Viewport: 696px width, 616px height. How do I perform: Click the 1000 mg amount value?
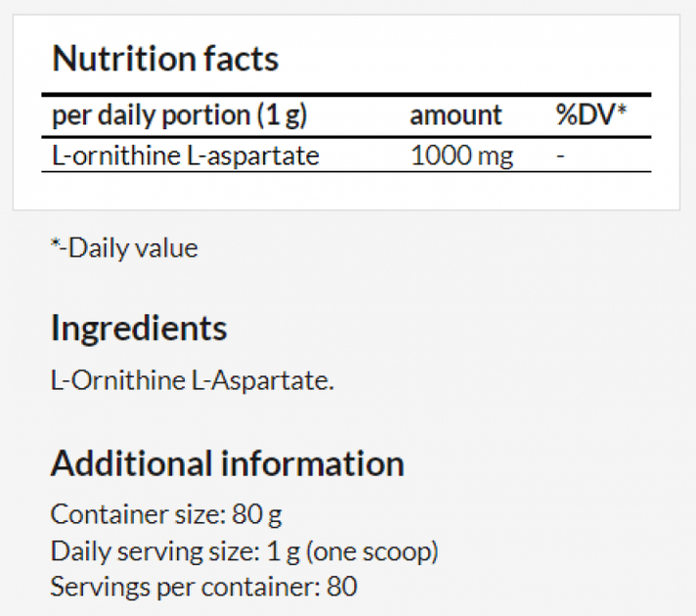coord(461,155)
